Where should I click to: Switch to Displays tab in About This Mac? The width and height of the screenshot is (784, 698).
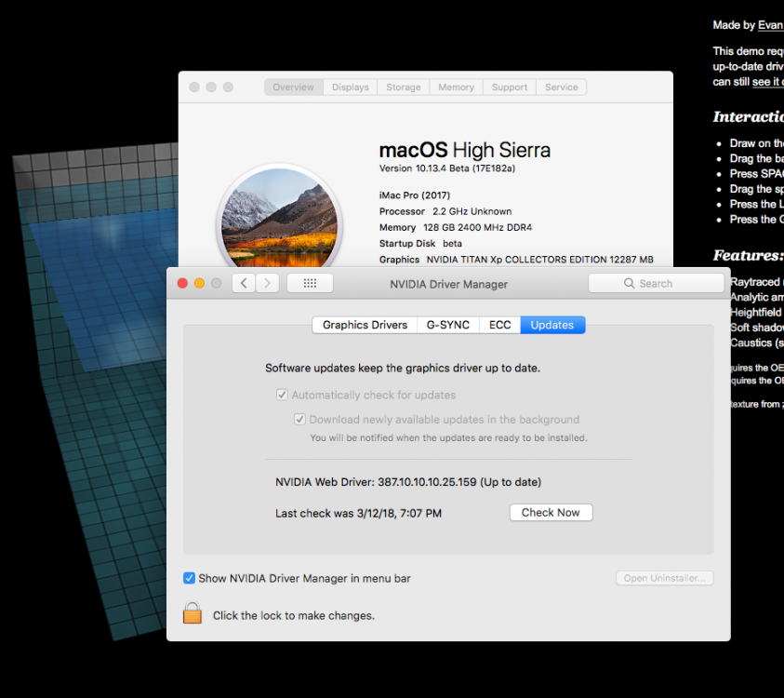pos(351,87)
